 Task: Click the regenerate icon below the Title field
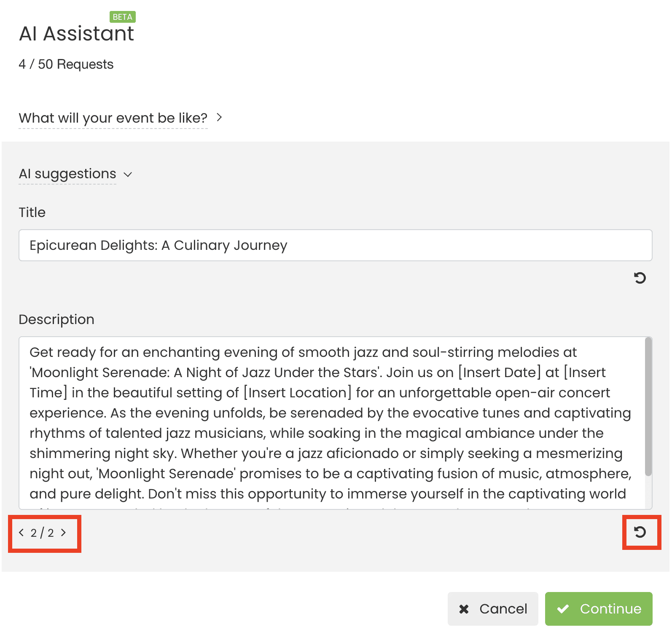[x=640, y=278]
